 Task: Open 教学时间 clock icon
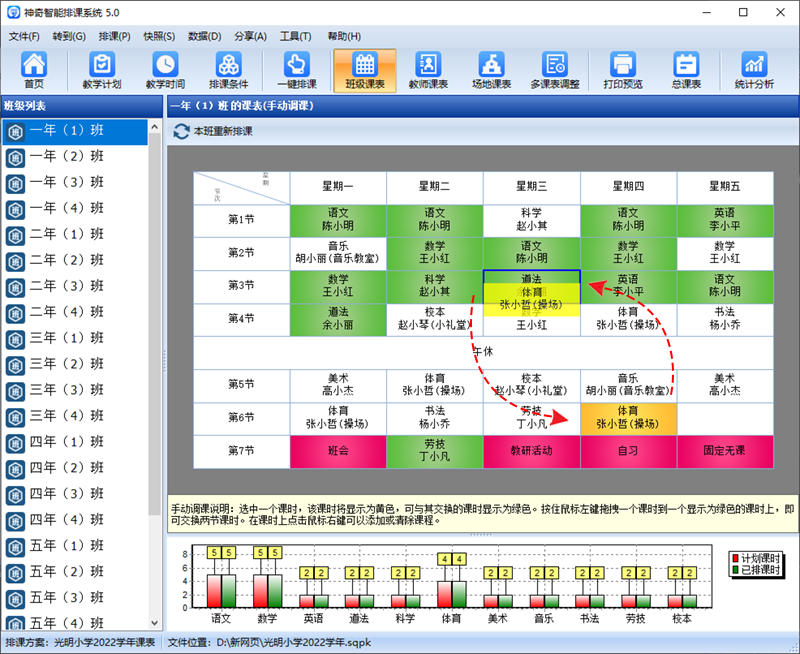pos(165,70)
